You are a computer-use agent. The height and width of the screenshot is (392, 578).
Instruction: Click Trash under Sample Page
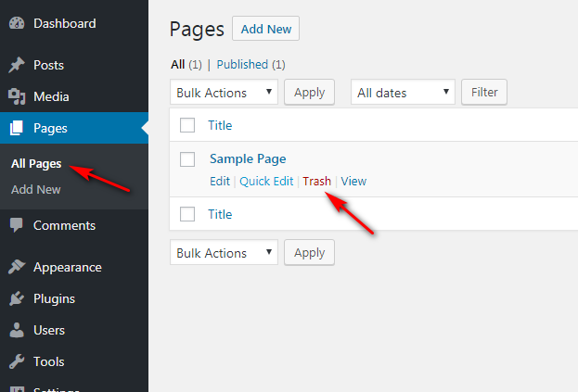[317, 182]
